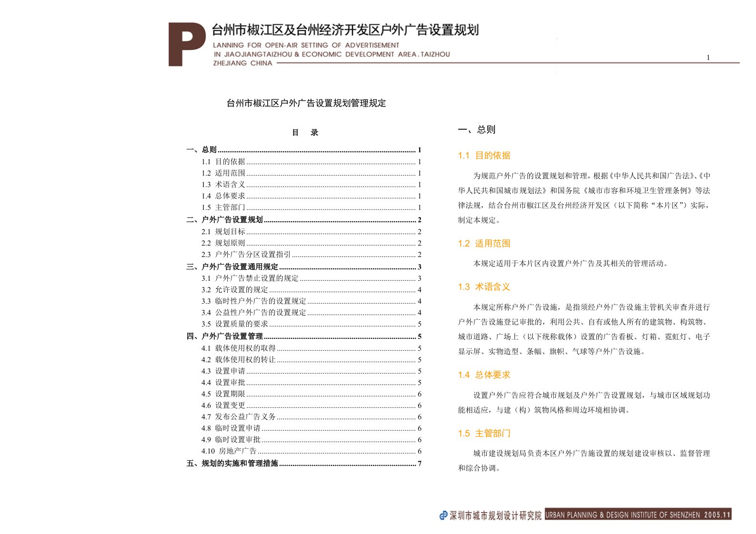The height and width of the screenshot is (534, 756).
Task: Select contents row 2.2 规划原则
Action: pyautogui.click(x=311, y=243)
